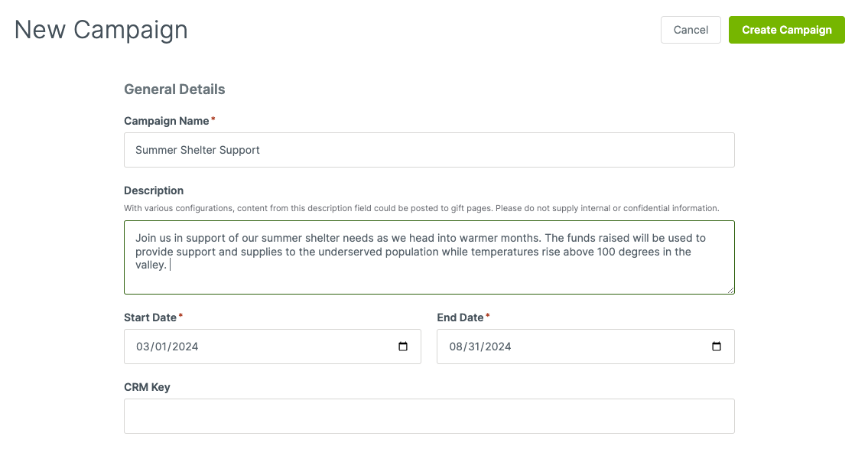The width and height of the screenshot is (868, 459).
Task: Select the 2024 year in End Date
Action: point(498,347)
